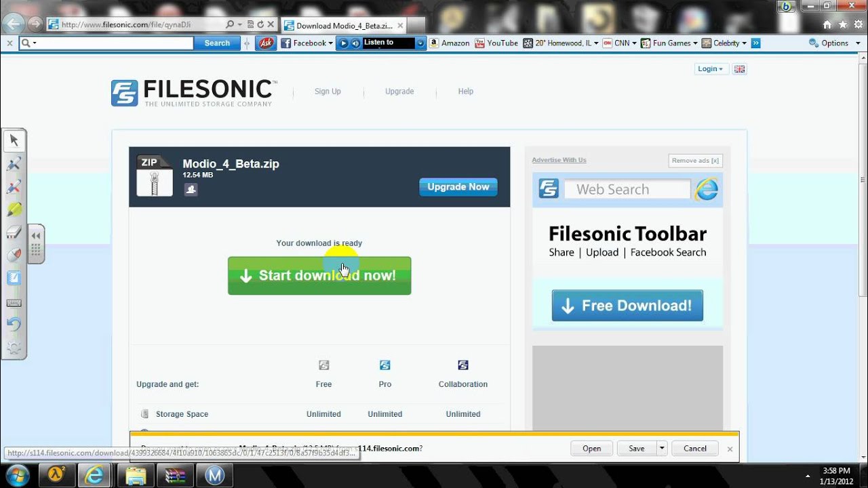Click the Remove ads [x] button
This screenshot has height=488, width=868.
tap(695, 161)
